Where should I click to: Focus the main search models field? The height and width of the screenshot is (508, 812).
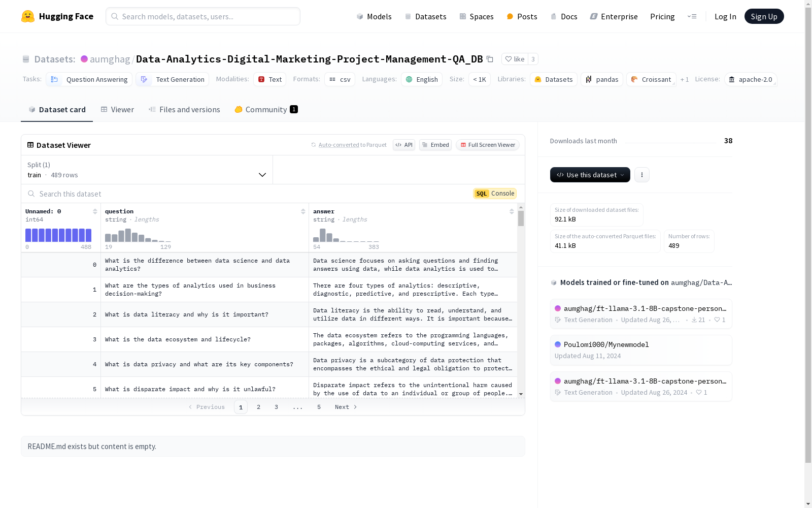(x=203, y=16)
